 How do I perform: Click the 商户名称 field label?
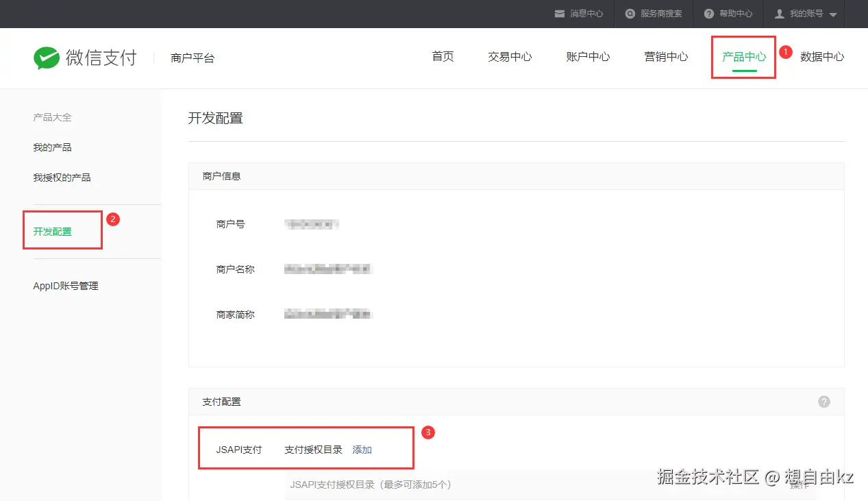[235, 269]
